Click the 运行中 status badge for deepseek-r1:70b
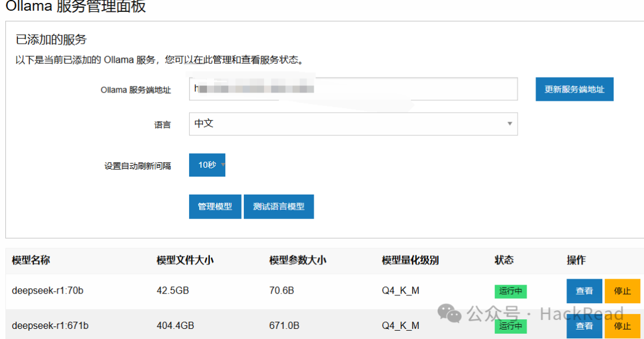The image size is (644, 339). pos(510,291)
